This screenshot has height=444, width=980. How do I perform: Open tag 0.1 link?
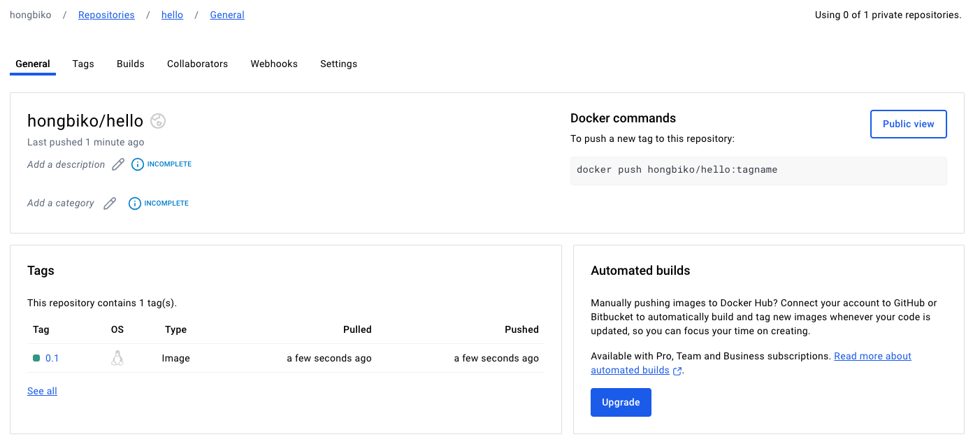52,358
